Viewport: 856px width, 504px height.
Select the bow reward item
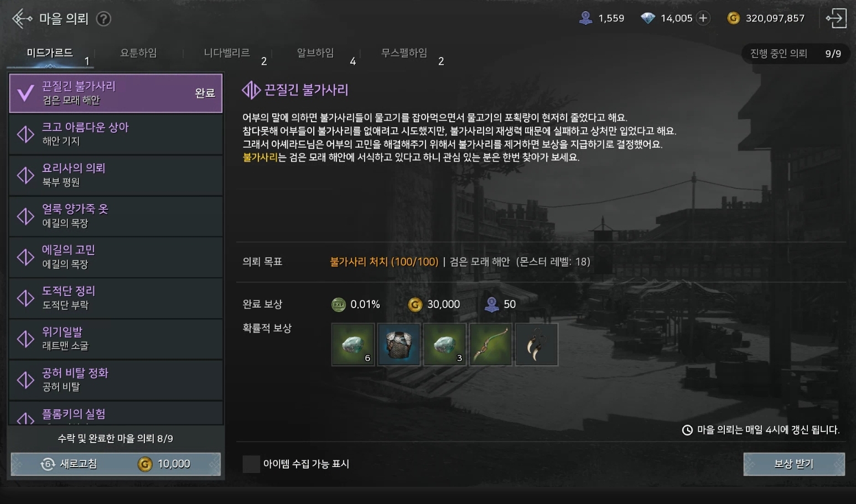click(x=490, y=345)
